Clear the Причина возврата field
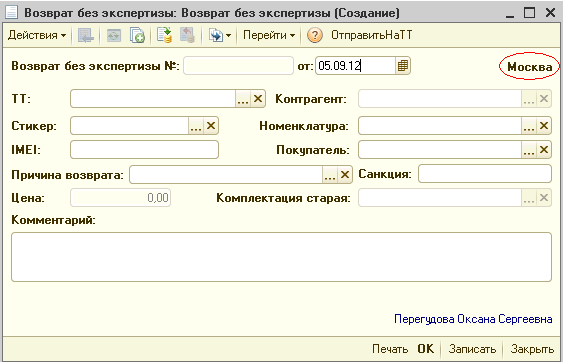Viewport: 563px width, 362px height. tap(345, 175)
